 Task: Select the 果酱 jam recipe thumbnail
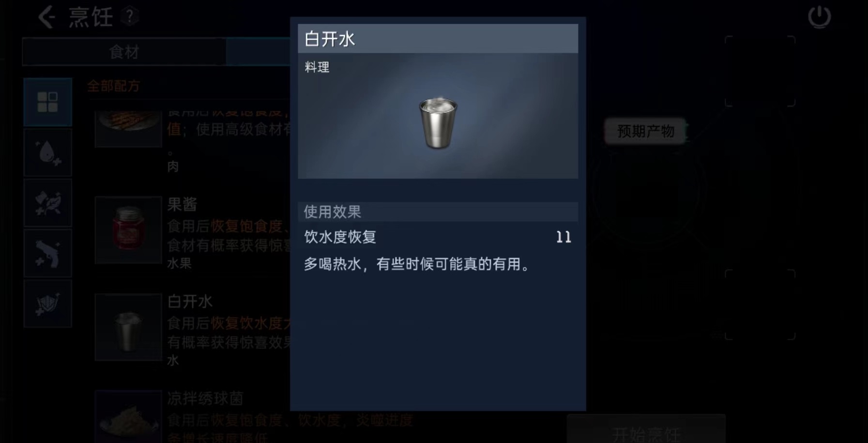[128, 230]
